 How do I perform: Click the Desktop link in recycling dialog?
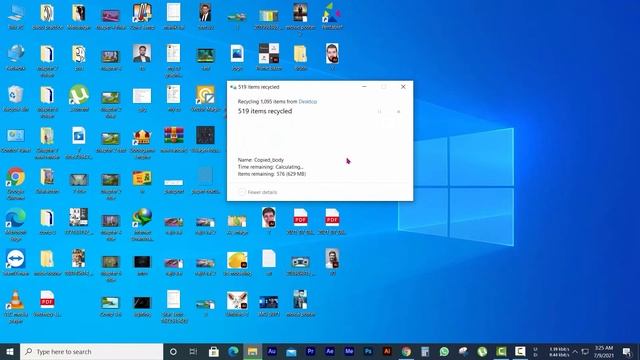tap(308, 101)
